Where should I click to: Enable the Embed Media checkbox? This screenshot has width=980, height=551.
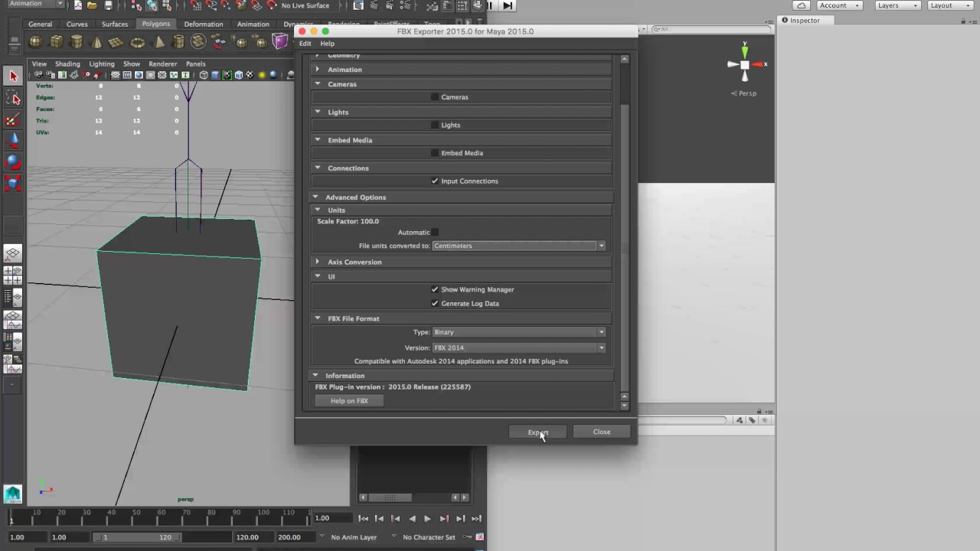click(435, 153)
